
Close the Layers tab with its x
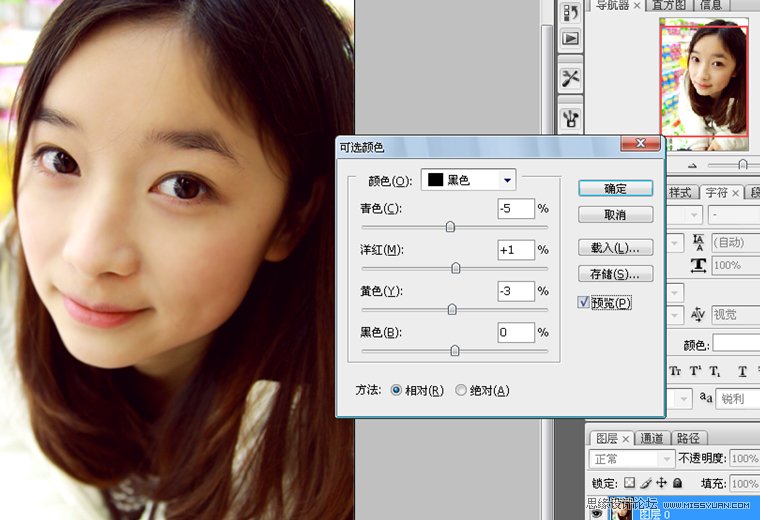(x=625, y=439)
